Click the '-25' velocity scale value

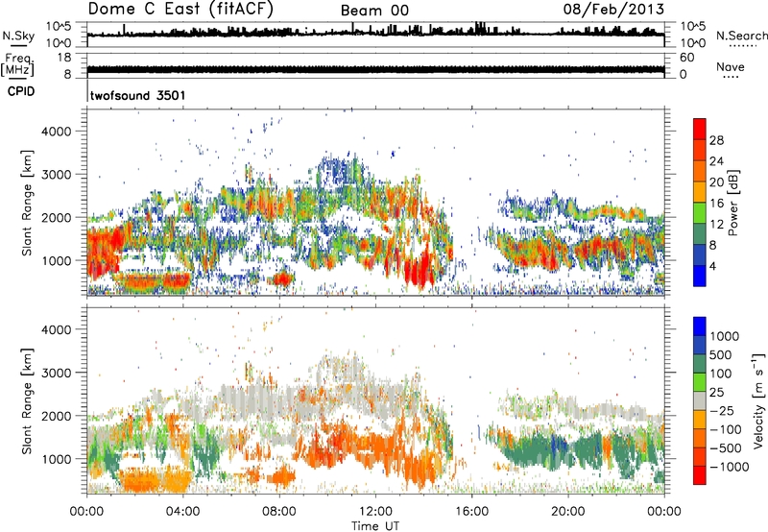tap(720, 411)
